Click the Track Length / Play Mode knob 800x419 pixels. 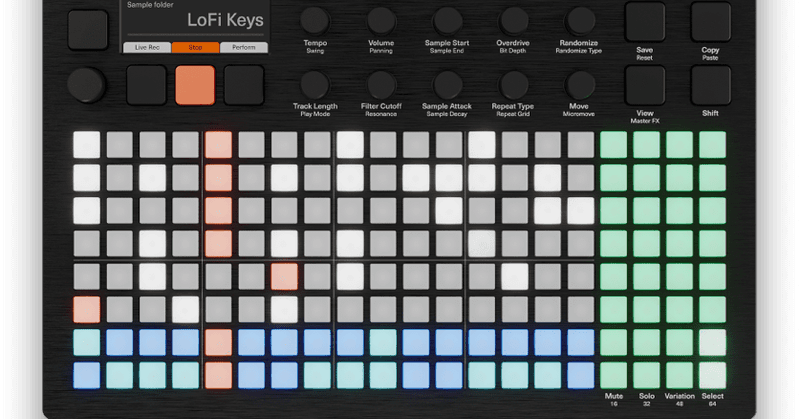pyautogui.click(x=315, y=85)
